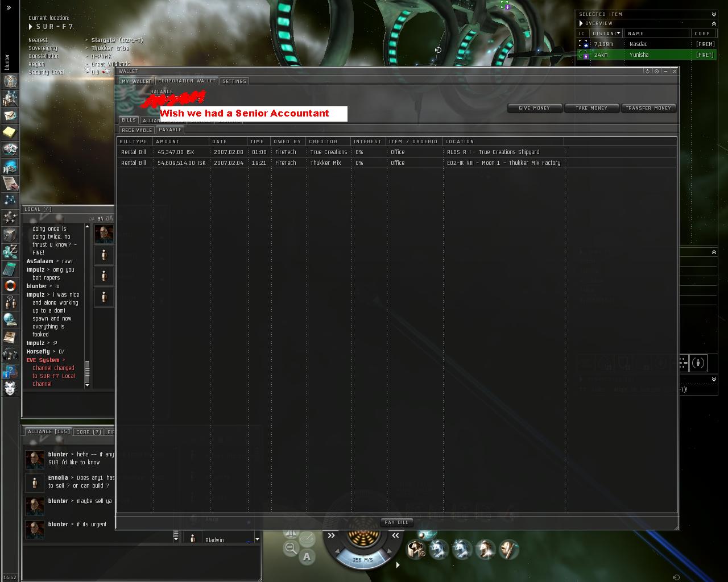Expand the HUD right double-chevron panel
The height and width of the screenshot is (582, 728).
coord(395,535)
